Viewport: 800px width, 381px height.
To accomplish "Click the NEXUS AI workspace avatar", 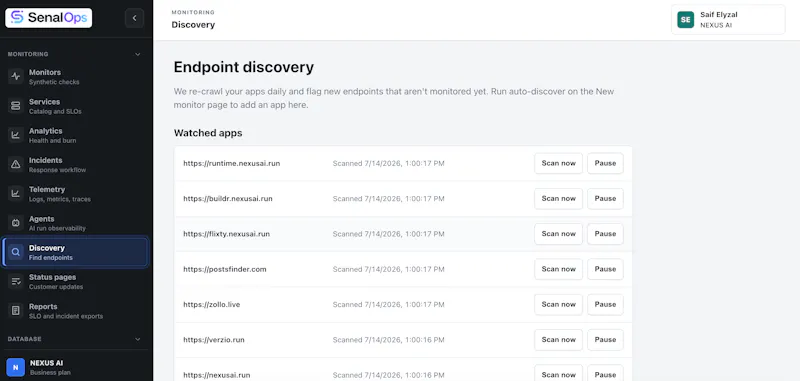I will pyautogui.click(x=15, y=367).
